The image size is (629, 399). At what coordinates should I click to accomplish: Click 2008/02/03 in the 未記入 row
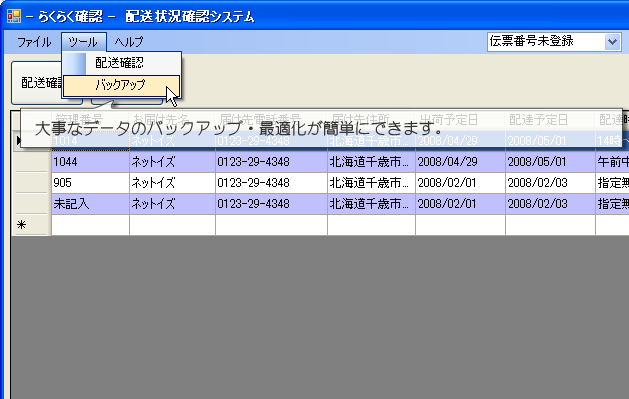click(x=550, y=204)
